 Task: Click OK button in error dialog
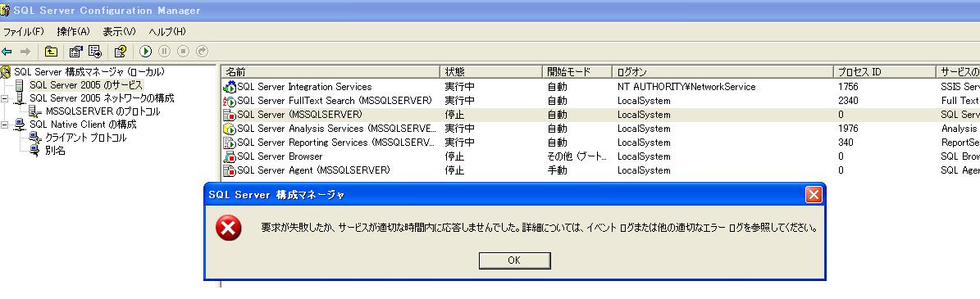pos(514,261)
